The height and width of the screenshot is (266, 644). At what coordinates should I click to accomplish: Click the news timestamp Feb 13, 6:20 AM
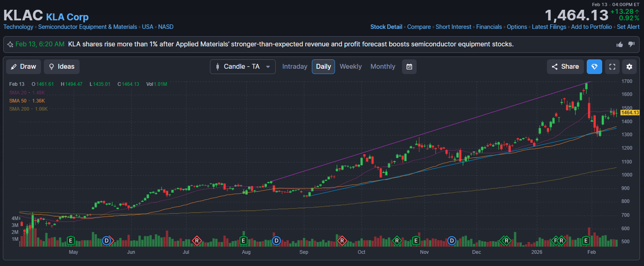tap(40, 44)
